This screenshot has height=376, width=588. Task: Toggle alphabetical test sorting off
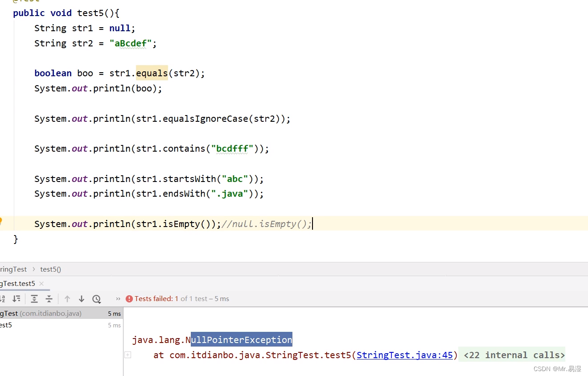pyautogui.click(x=2, y=298)
